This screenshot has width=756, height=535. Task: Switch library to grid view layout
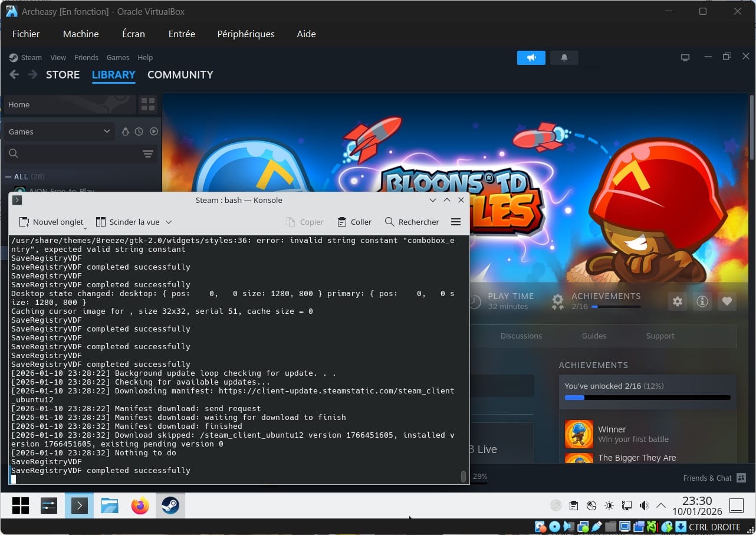pos(147,104)
